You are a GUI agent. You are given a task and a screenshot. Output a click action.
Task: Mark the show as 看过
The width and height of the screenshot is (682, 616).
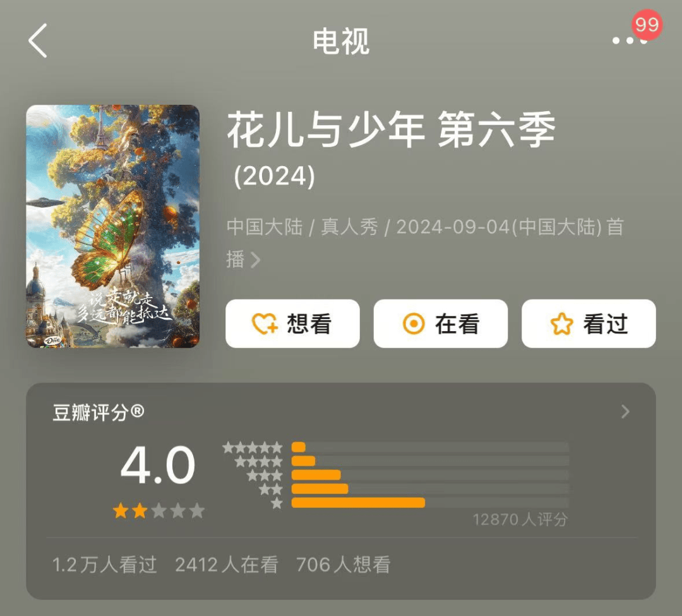click(x=589, y=323)
